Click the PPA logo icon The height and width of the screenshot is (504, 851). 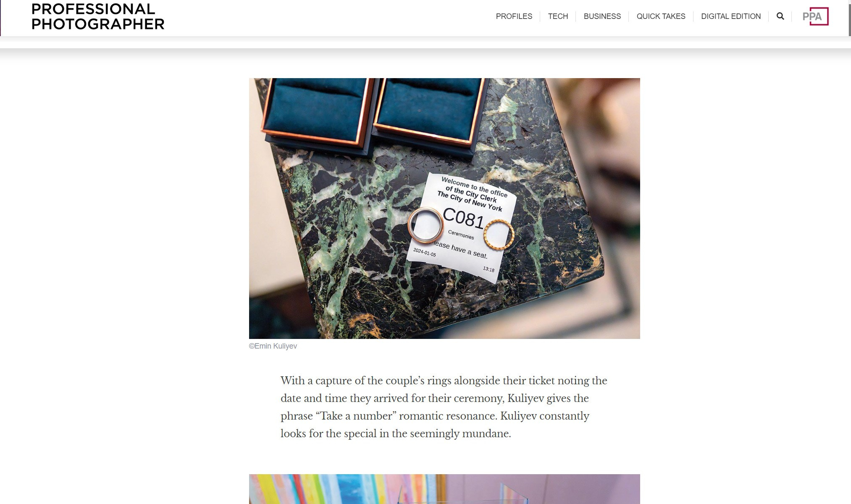pyautogui.click(x=815, y=16)
